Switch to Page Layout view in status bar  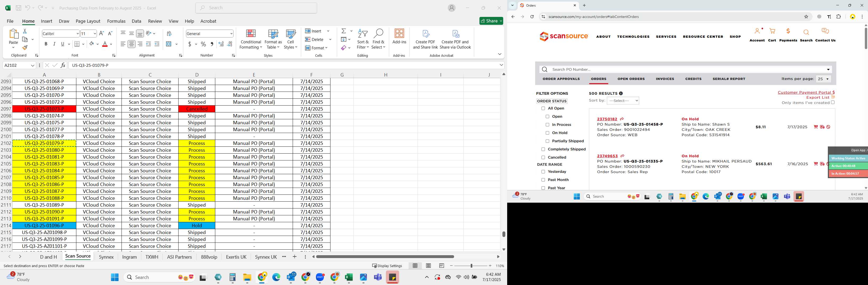pos(428,266)
